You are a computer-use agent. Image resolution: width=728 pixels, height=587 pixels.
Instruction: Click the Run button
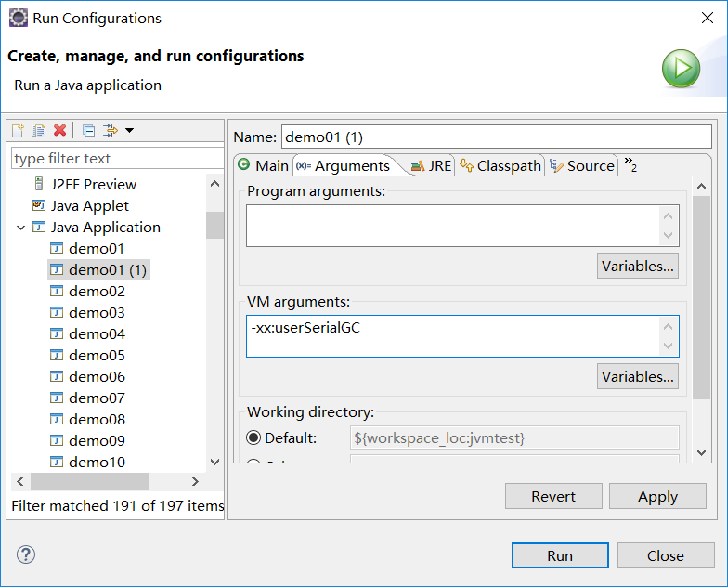[x=559, y=555]
